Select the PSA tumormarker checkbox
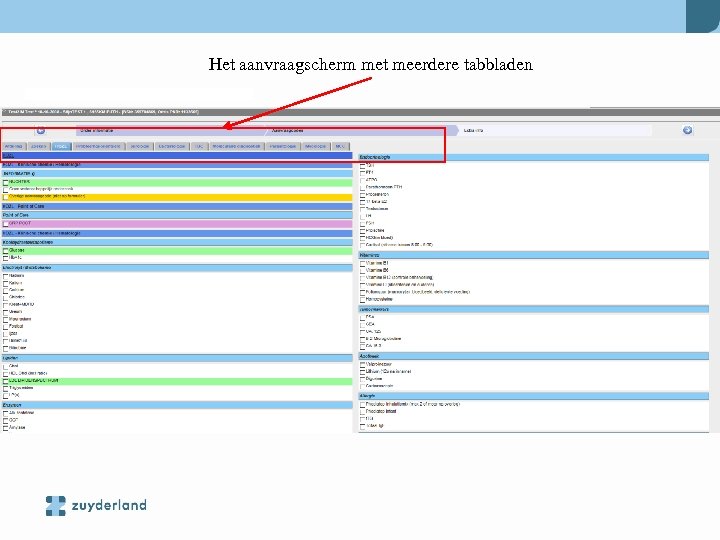 coord(362,317)
